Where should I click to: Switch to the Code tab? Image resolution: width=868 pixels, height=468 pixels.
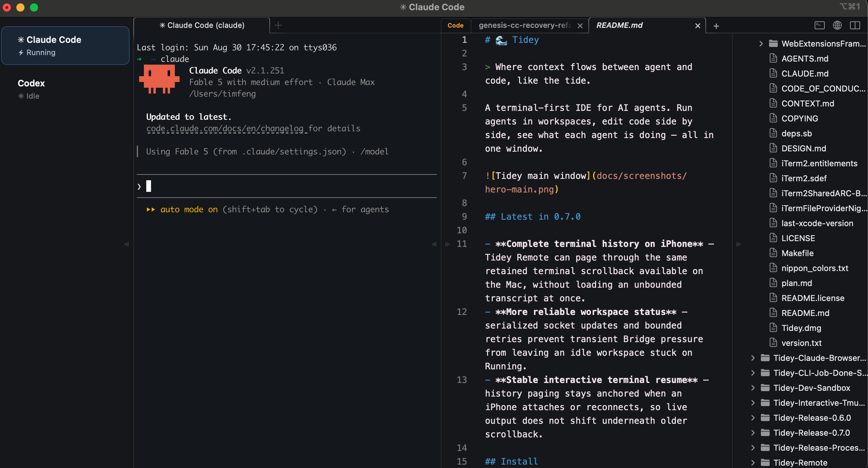(x=455, y=26)
